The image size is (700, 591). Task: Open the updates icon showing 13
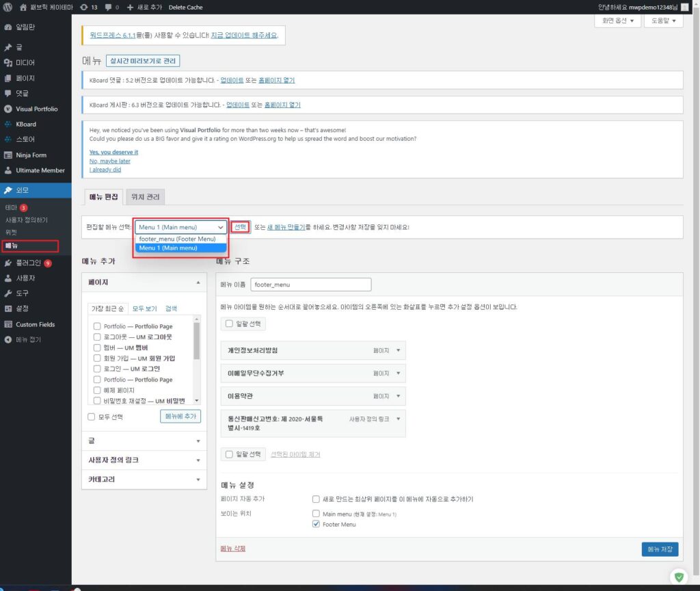click(83, 7)
